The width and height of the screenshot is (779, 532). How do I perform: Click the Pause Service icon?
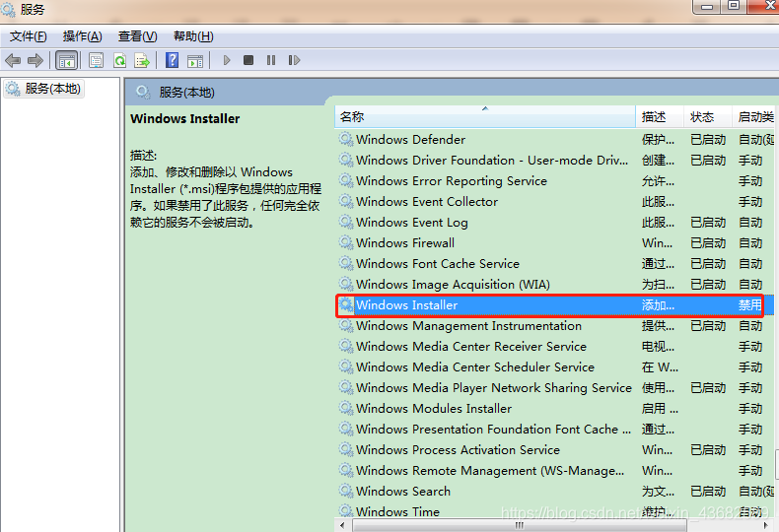271,60
